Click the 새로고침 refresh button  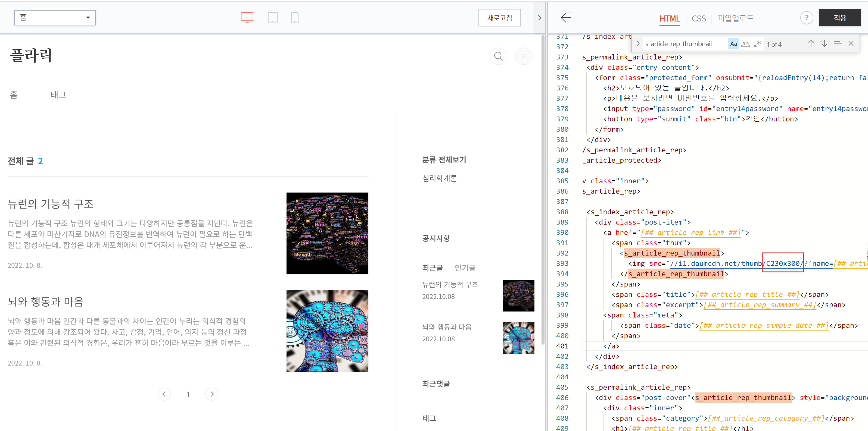[499, 18]
